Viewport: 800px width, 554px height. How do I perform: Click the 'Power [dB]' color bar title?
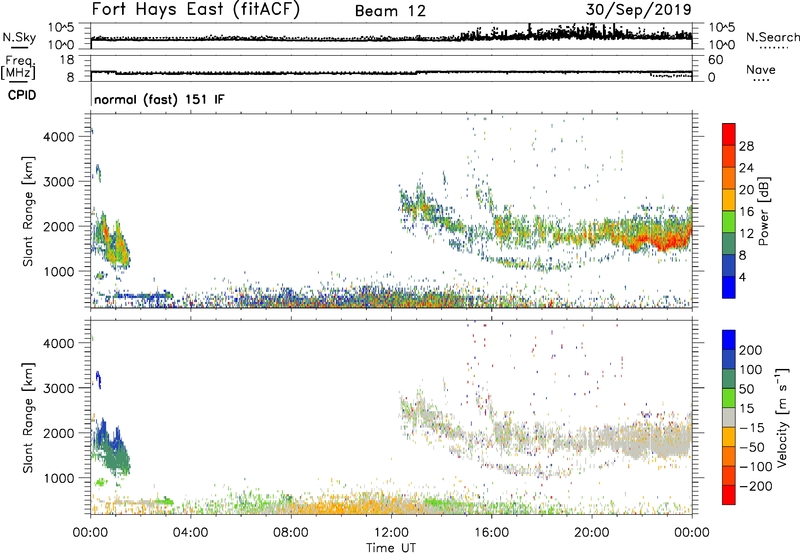point(764,211)
